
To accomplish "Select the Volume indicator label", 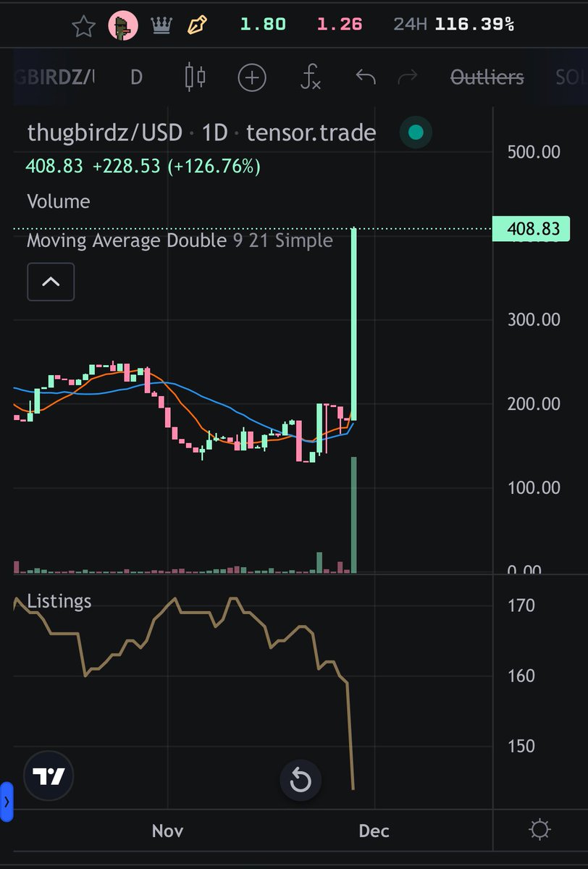I will click(x=59, y=201).
